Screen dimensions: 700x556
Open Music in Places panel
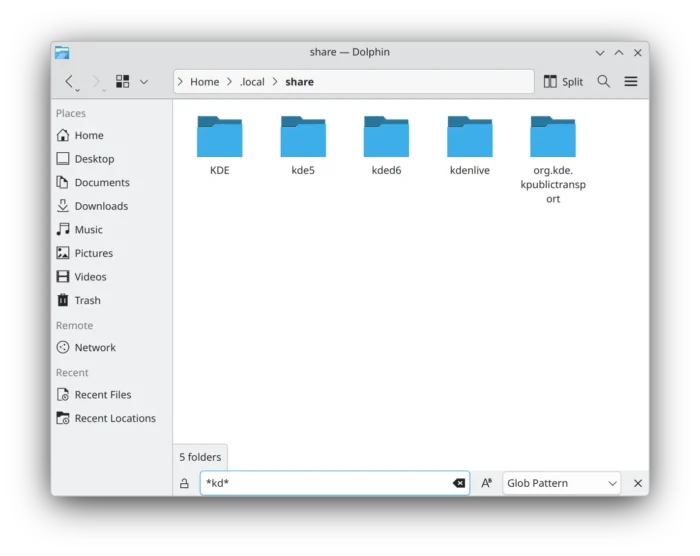click(x=112, y=230)
